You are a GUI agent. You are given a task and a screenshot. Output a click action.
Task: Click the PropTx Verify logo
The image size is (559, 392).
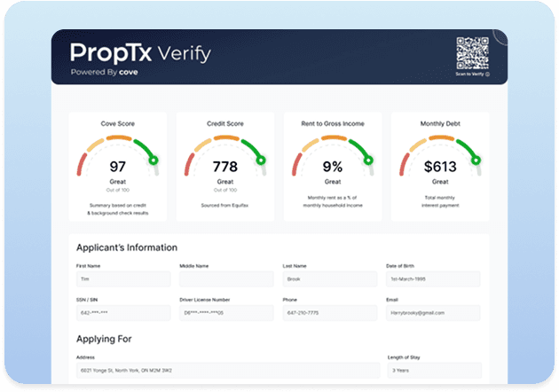[x=140, y=52]
